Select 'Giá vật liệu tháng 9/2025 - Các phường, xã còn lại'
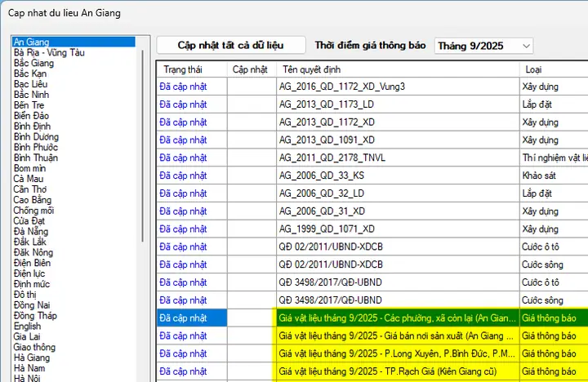Image resolution: width=588 pixels, height=382 pixels. (x=372, y=318)
